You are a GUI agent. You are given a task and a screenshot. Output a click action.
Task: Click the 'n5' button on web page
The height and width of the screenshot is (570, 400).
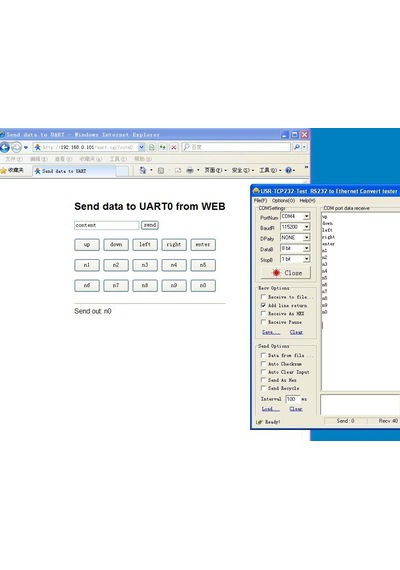tap(203, 265)
